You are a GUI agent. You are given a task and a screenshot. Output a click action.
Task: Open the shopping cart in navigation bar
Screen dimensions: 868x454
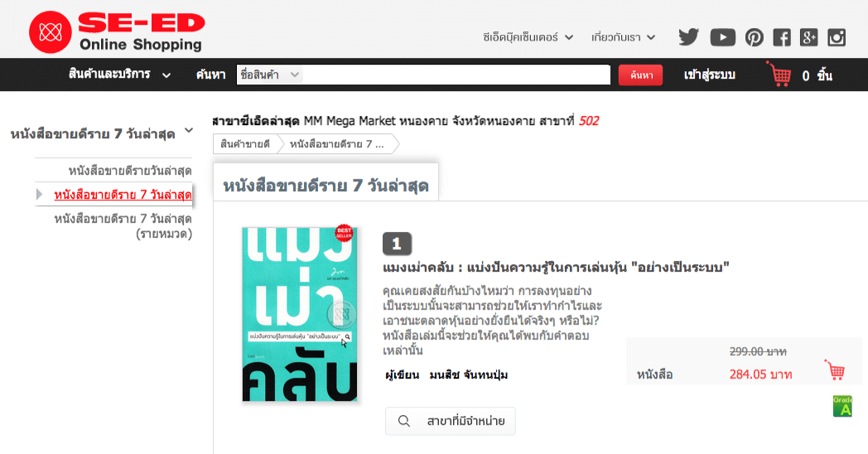(x=779, y=75)
